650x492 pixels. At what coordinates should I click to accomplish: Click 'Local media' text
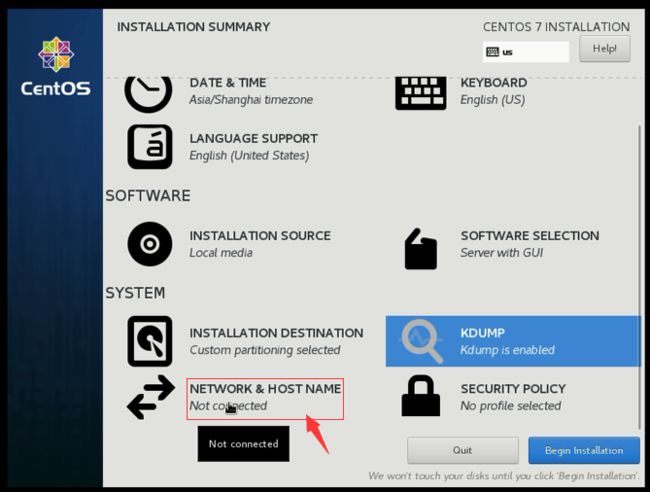coord(221,253)
